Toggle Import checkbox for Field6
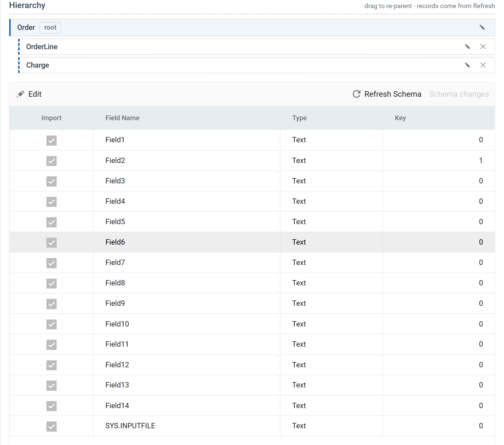Screen dimensions: 504x445 51,242
